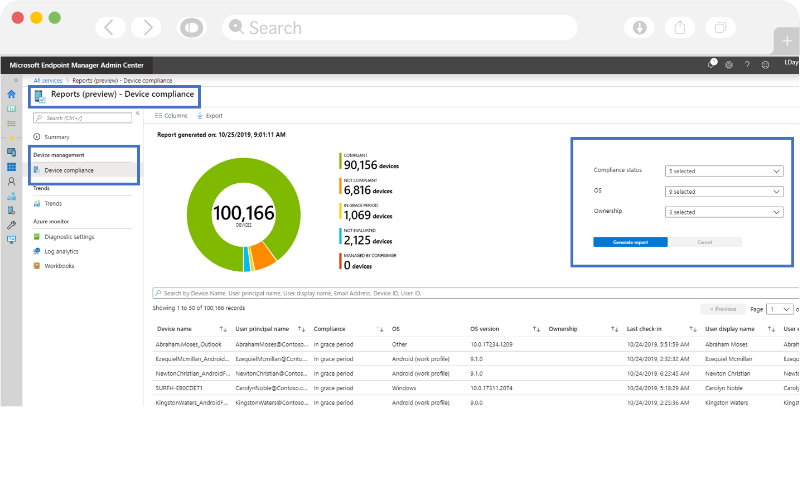Focus the side menu Search field
800x480 pixels.
pos(82,118)
